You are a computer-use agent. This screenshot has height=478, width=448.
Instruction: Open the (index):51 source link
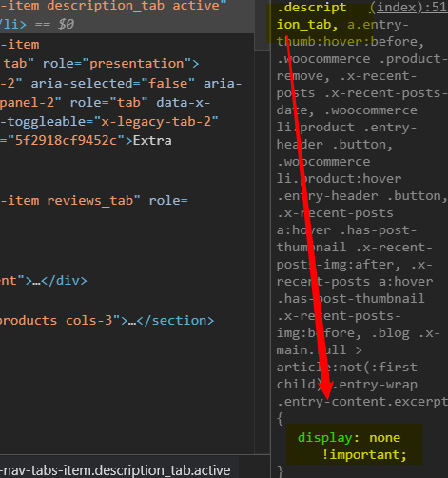409,7
